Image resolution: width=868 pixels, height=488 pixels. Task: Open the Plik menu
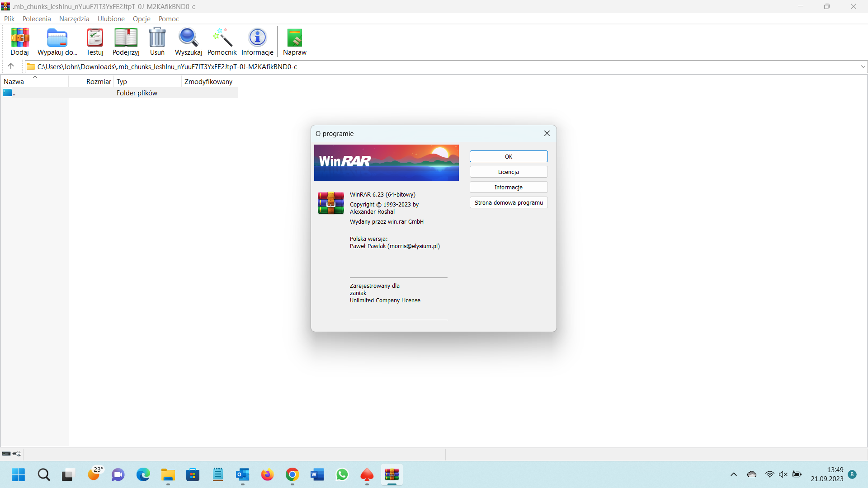tap(9, 19)
